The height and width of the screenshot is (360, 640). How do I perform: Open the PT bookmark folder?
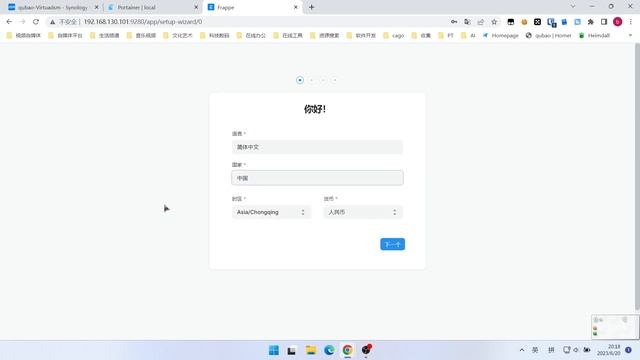[445, 36]
